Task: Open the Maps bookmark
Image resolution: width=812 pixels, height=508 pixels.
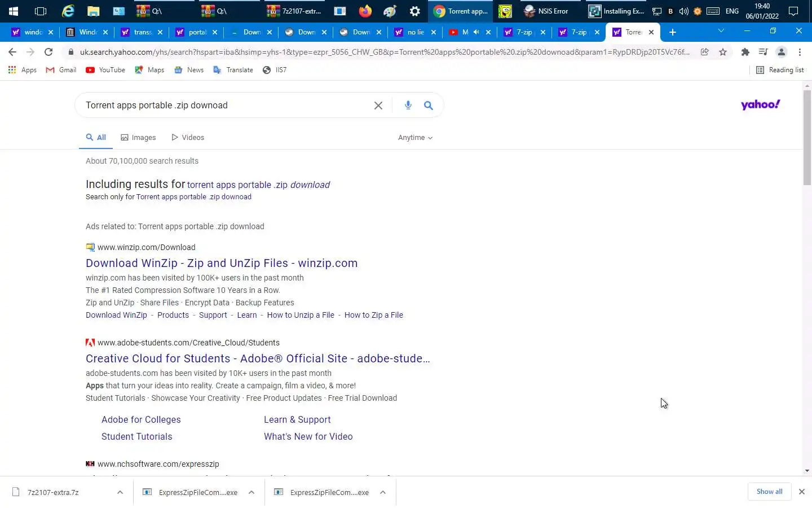Action: [x=149, y=70]
